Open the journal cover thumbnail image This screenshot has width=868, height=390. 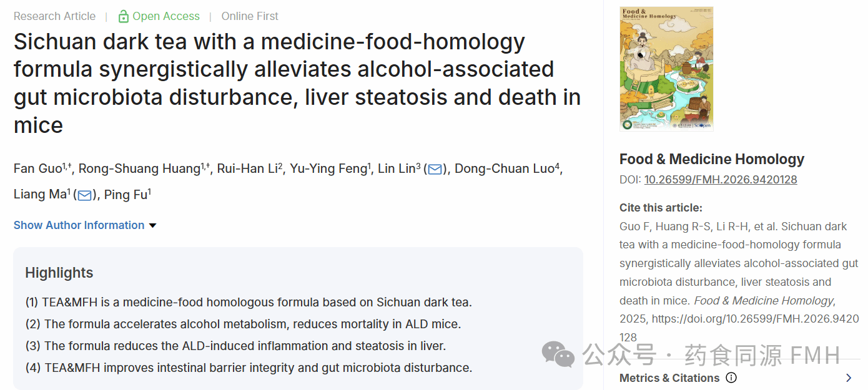tap(666, 69)
